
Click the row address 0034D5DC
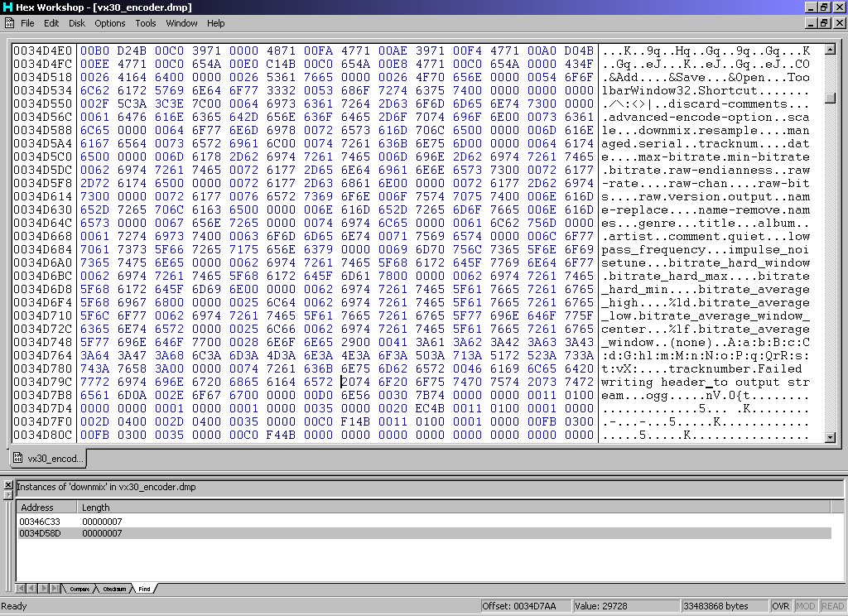click(x=43, y=170)
